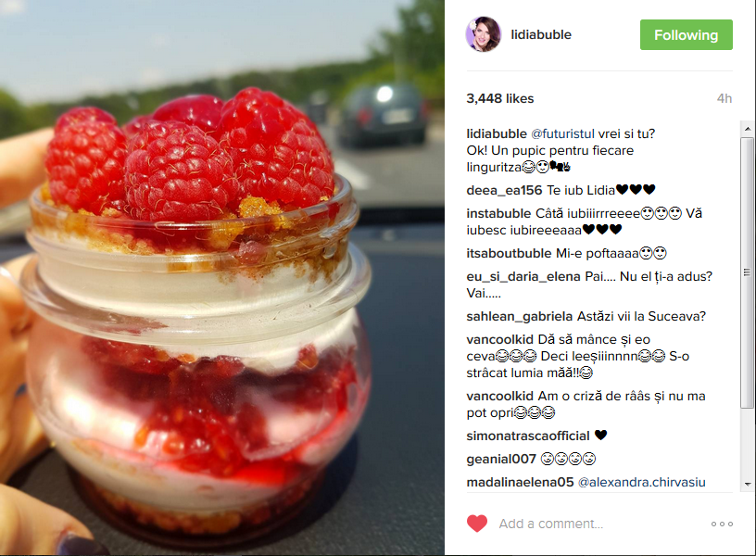Go to sahlean_gabriela's profile
This screenshot has width=756, height=556.
[519, 317]
